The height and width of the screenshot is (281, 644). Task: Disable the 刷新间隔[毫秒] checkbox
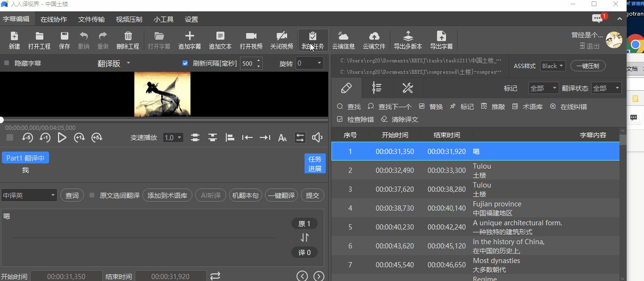(185, 63)
